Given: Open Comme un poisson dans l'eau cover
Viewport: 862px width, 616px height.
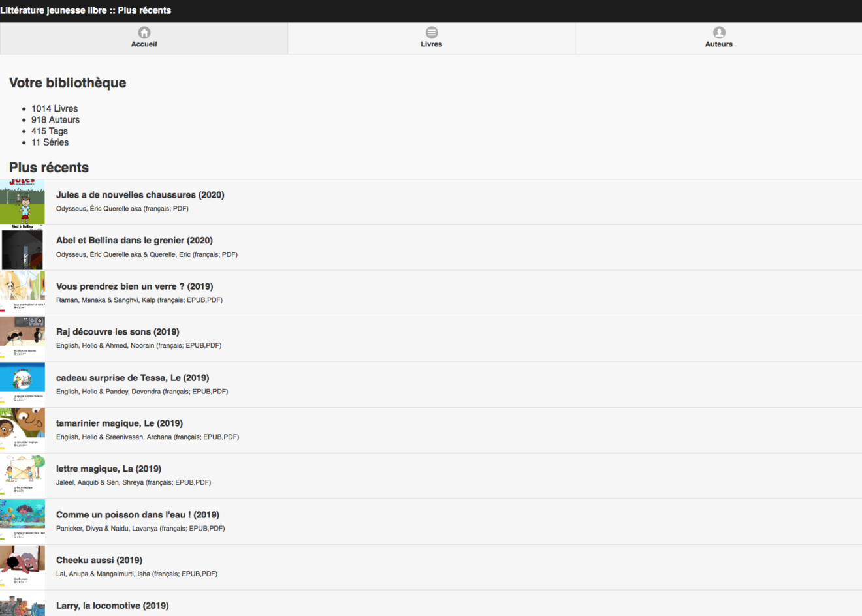Looking at the screenshot, I should (x=23, y=522).
